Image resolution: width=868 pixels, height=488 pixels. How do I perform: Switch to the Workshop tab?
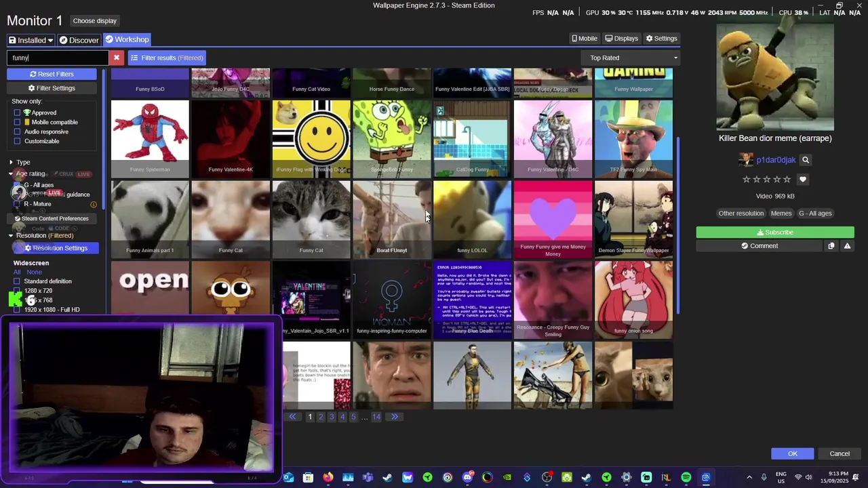click(x=127, y=39)
